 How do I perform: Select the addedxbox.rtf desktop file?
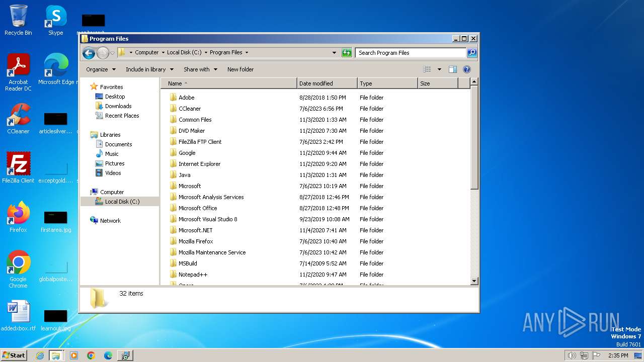(18, 316)
